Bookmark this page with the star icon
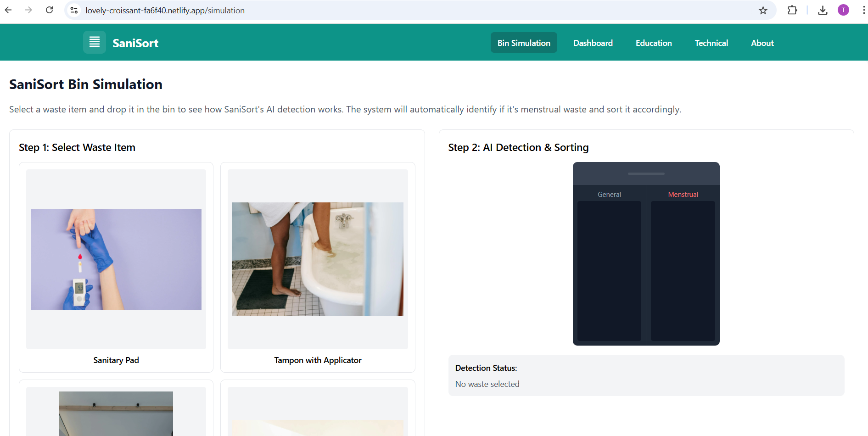 [763, 10]
